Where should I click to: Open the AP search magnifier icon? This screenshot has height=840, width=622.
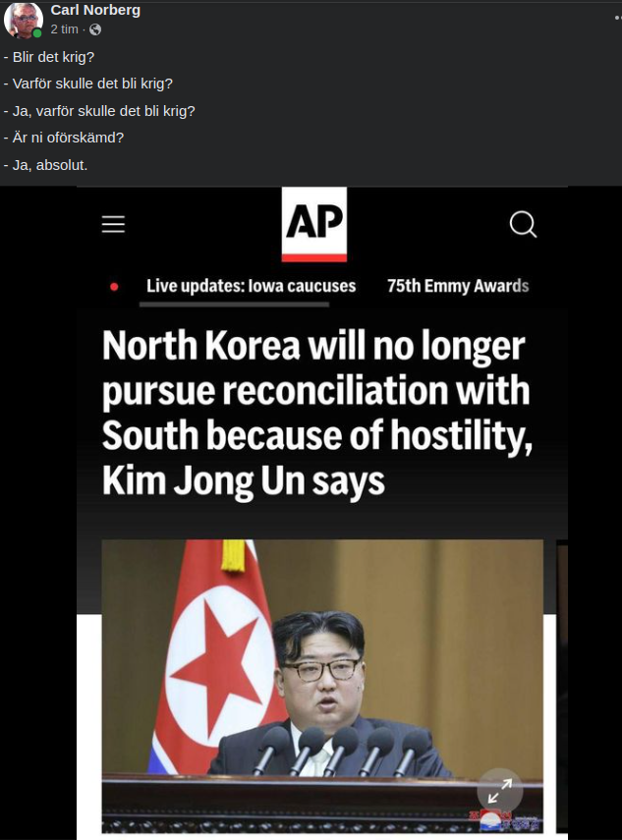coord(523,224)
